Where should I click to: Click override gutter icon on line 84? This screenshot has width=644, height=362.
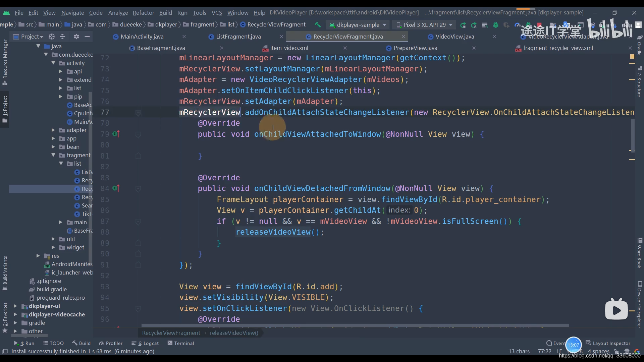click(x=116, y=188)
